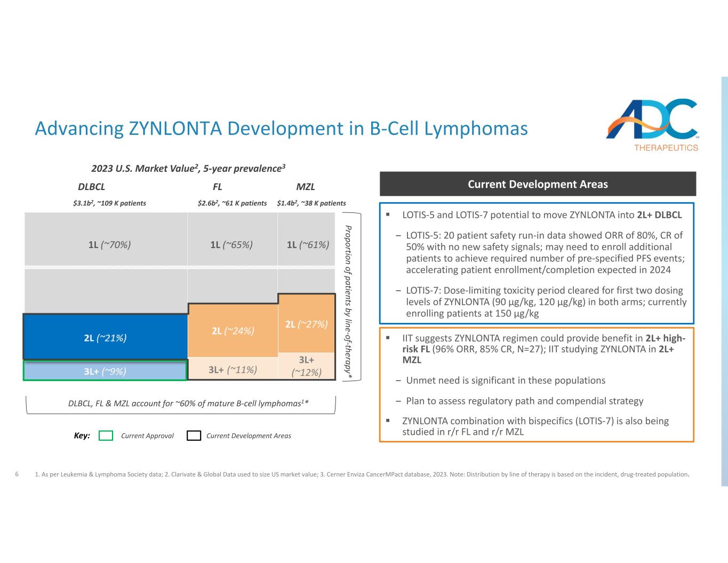
Task: Click the MZL column heading
Action: click(x=306, y=187)
